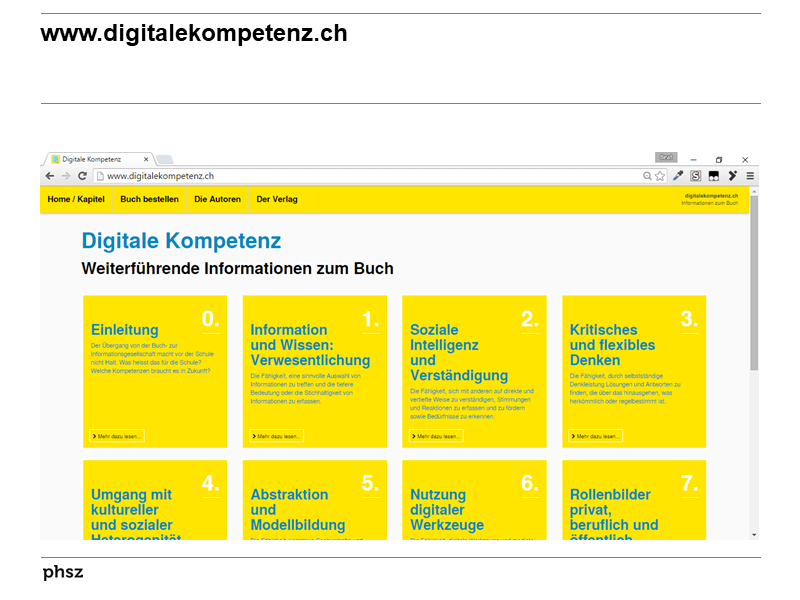Click Mehr dazu lesen under Soziale Intelligenz und Verständigung
The height and width of the screenshot is (600, 800).
point(438,435)
